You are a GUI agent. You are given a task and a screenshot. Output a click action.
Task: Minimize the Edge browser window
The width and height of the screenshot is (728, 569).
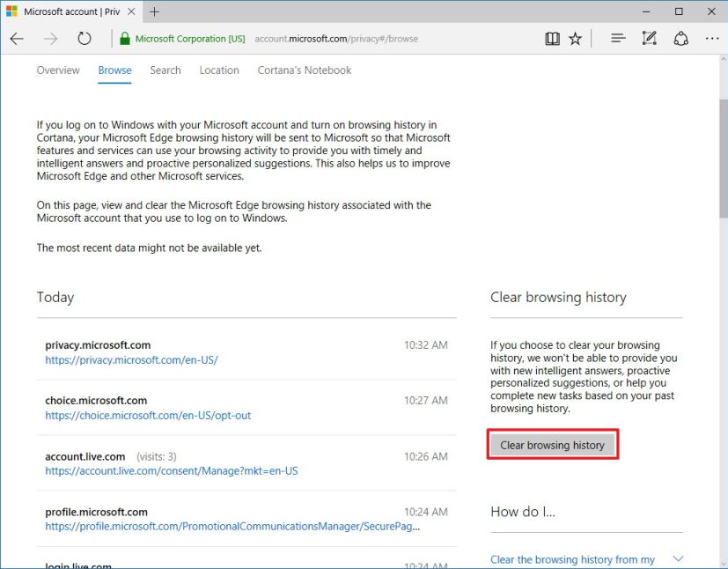pyautogui.click(x=646, y=11)
